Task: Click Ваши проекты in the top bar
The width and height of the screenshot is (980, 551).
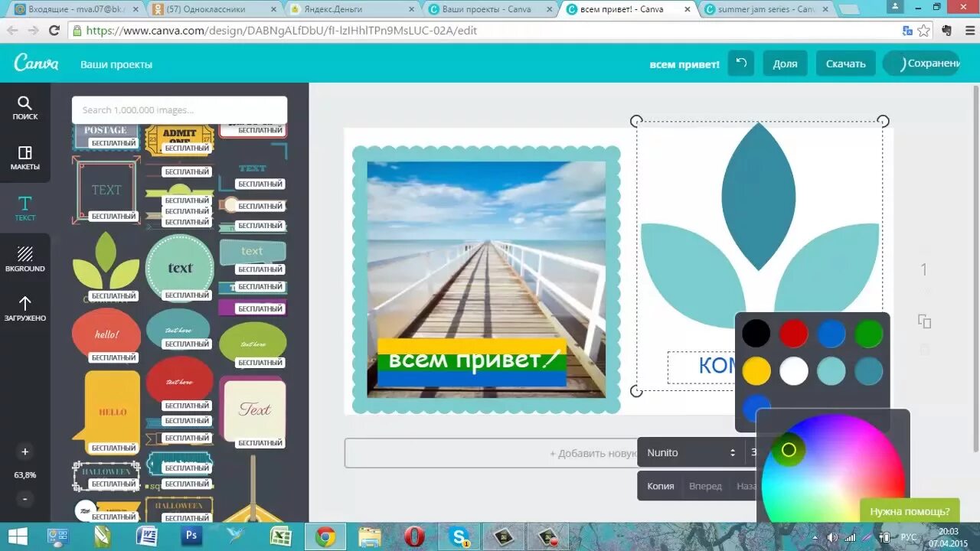Action: coord(116,65)
